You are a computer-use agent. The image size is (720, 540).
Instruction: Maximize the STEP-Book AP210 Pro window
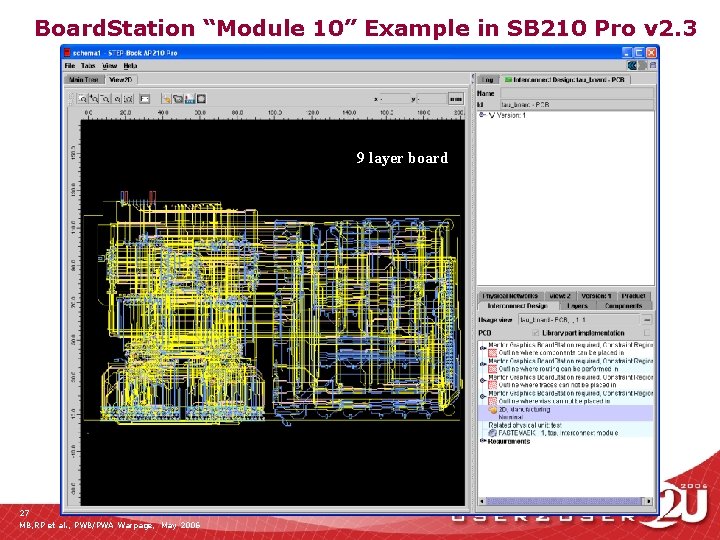point(639,52)
